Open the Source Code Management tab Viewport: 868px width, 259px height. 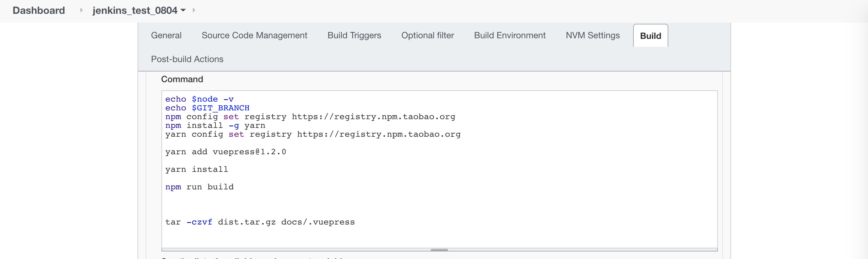point(254,35)
